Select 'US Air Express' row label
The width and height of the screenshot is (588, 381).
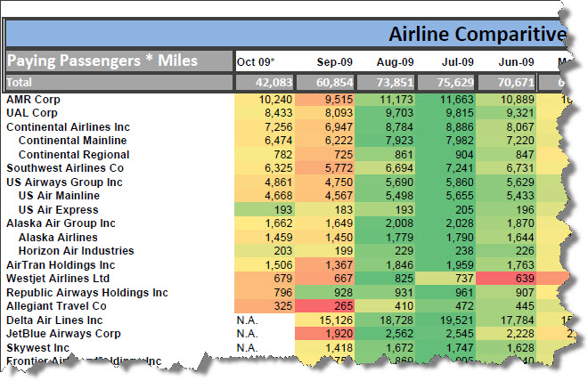tap(59, 210)
